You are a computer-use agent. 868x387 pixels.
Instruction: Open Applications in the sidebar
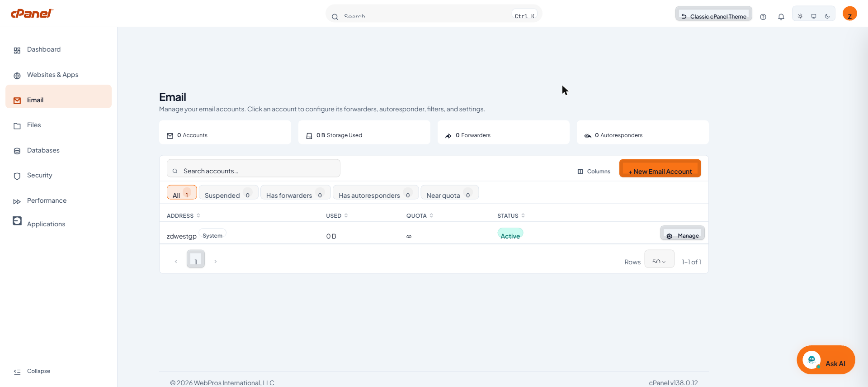[58, 224]
